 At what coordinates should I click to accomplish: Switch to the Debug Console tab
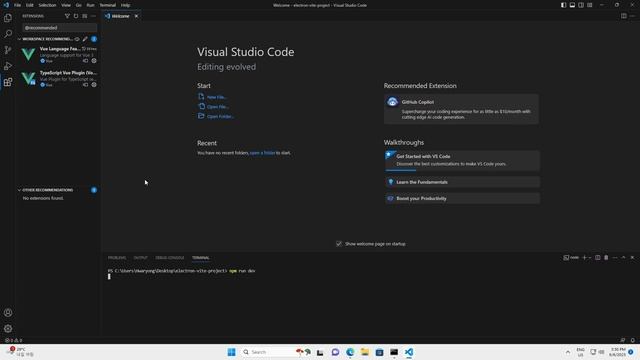(170, 258)
